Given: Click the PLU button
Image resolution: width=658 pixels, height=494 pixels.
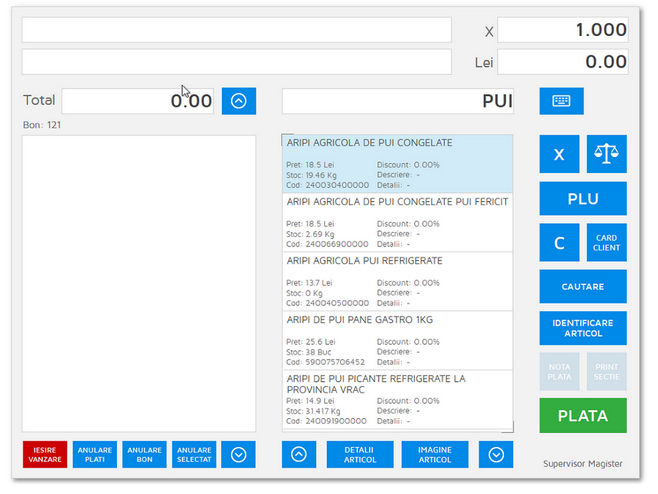Looking at the screenshot, I should tap(582, 199).
